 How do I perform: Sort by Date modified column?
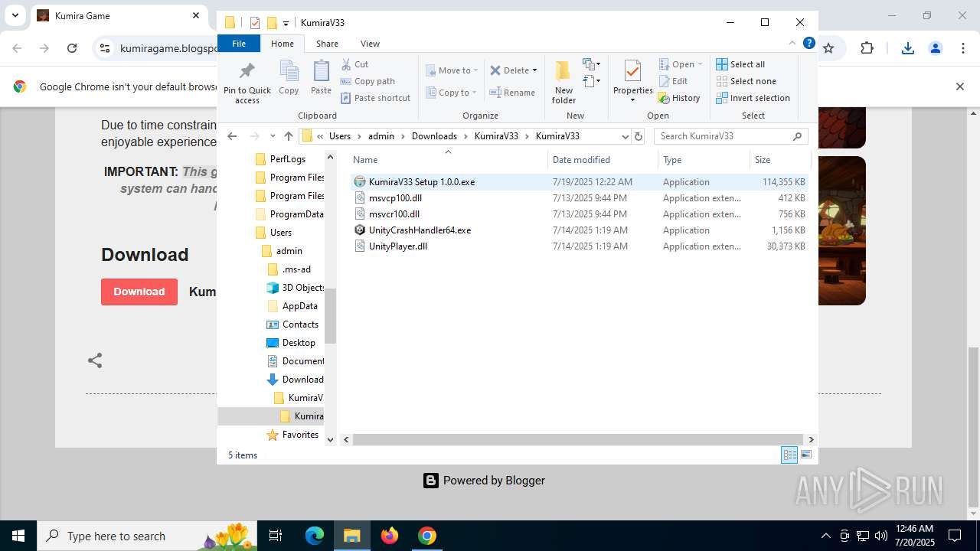(603, 160)
